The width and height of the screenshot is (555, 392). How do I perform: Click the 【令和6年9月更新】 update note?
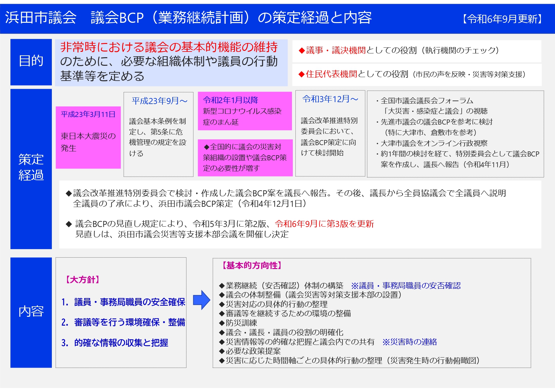click(x=503, y=19)
